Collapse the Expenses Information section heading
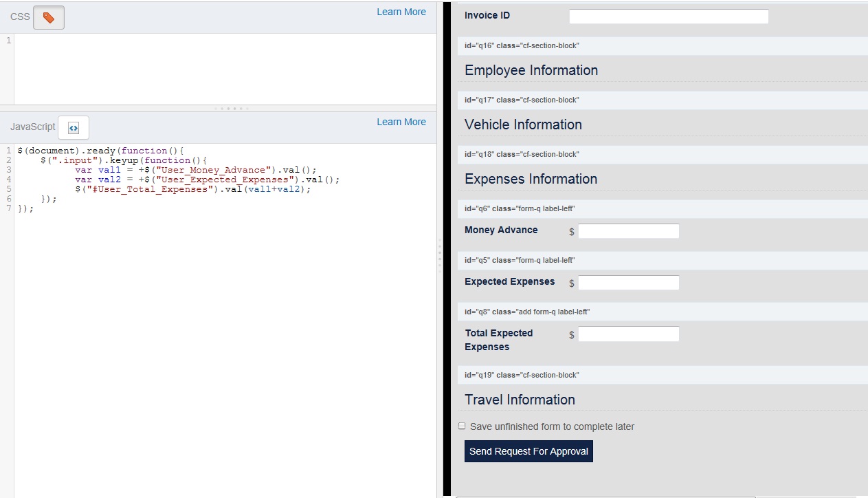 (x=531, y=179)
